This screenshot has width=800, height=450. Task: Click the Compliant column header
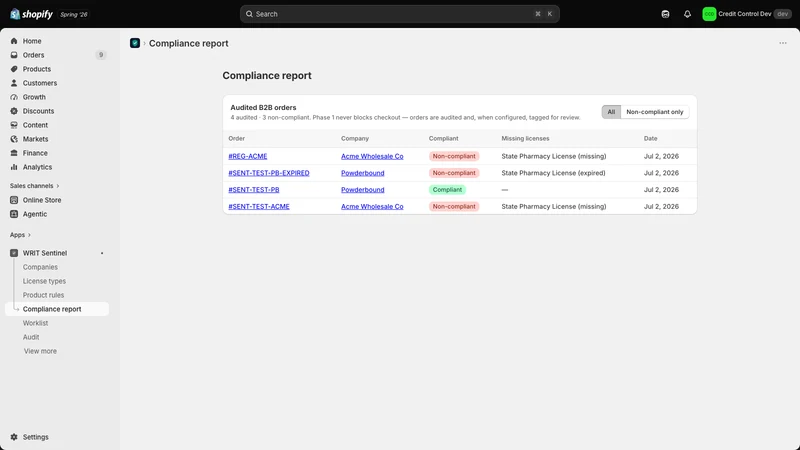443,138
